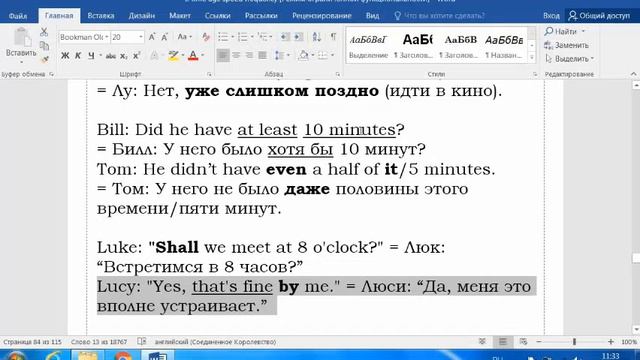
Task: Decrease font size with the shrink-font icon
Action: [x=164, y=37]
